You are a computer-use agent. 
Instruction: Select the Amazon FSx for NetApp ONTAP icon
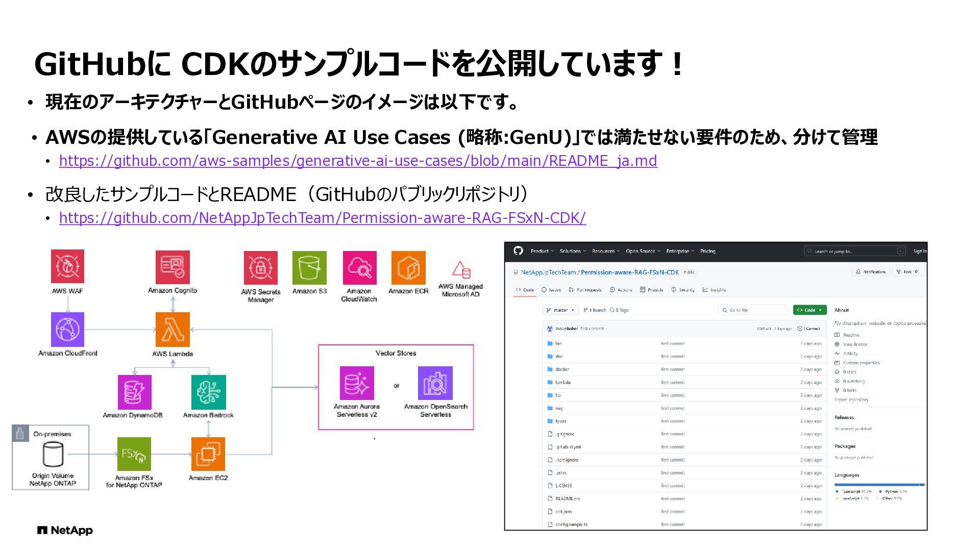[x=134, y=454]
